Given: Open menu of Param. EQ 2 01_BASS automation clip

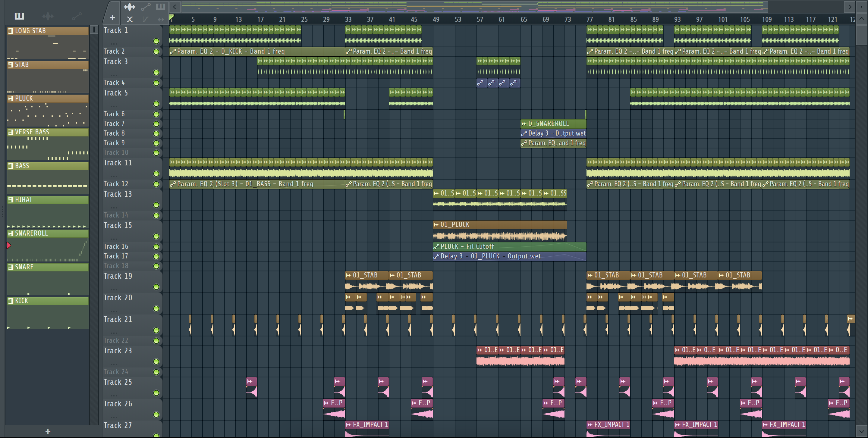Looking at the screenshot, I should pos(173,184).
